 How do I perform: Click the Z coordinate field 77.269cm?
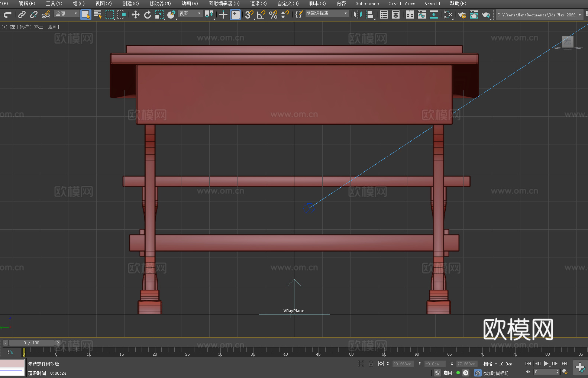click(x=467, y=364)
